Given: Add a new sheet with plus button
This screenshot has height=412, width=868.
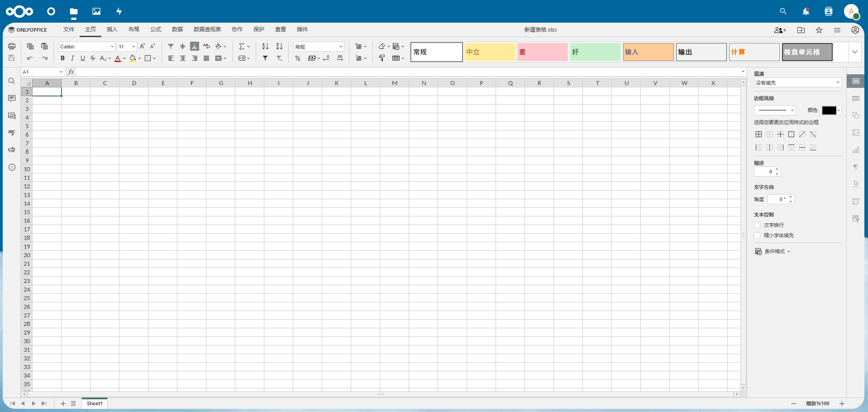Looking at the screenshot, I should pos(63,403).
